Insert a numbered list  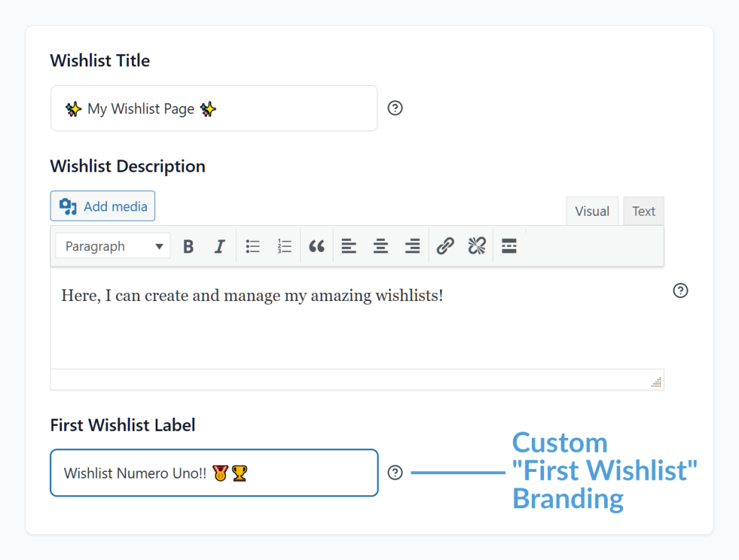284,247
